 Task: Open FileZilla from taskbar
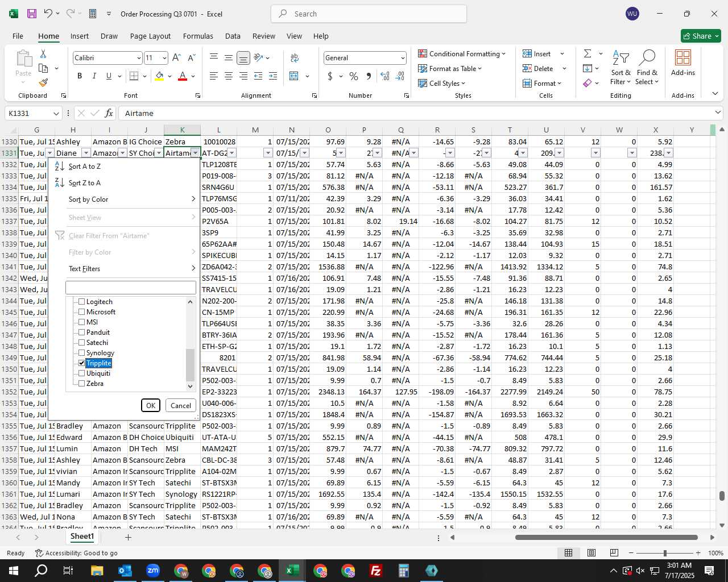[x=375, y=570]
